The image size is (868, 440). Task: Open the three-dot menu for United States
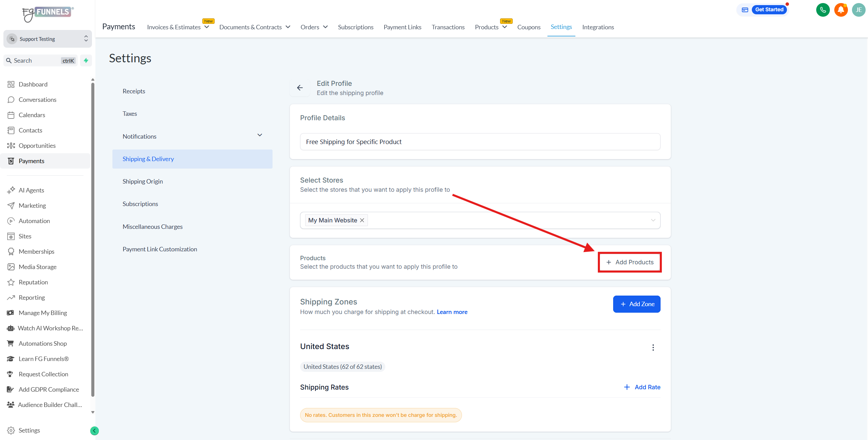(x=653, y=347)
